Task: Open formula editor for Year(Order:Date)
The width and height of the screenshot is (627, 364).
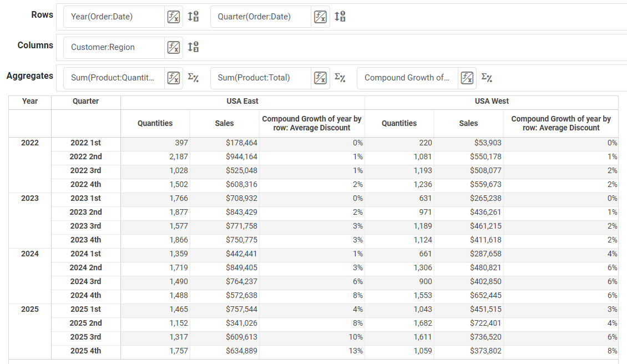Action: 174,17
